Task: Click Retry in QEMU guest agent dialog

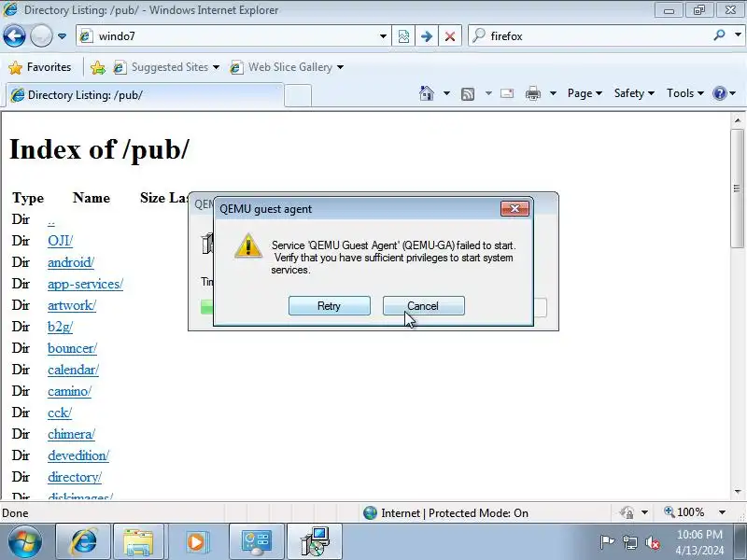Action: (330, 306)
